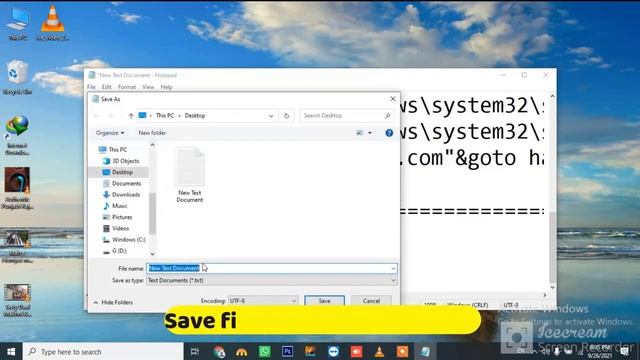Click the Notepad taskbar icon
Viewport: 640px width, 360px height.
pos(425,351)
